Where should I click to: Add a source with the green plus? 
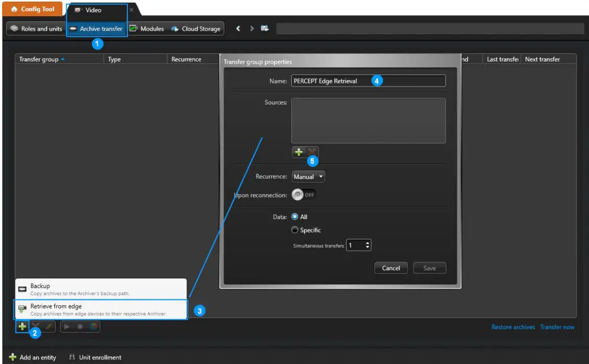tap(299, 152)
